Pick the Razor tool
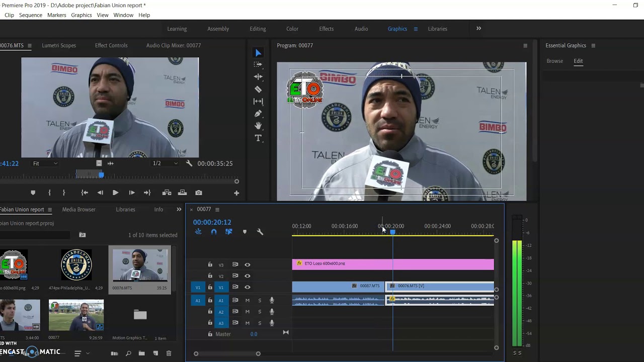 point(258,89)
